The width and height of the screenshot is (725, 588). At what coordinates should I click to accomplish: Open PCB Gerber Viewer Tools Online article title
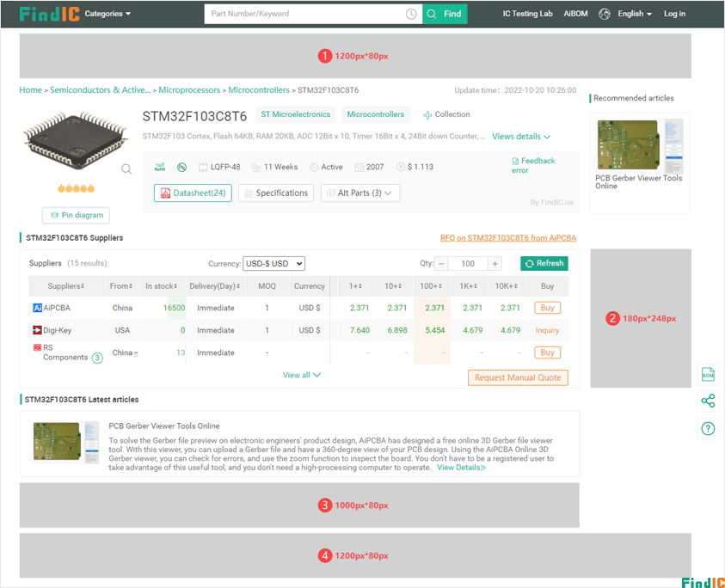pyautogui.click(x=164, y=426)
